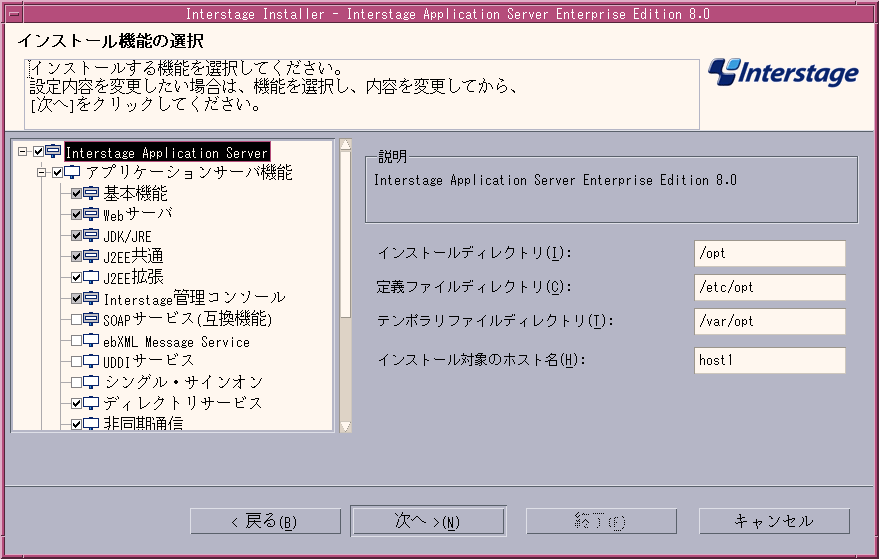
Task: Select Webサーバ tree label
Action: [137, 214]
